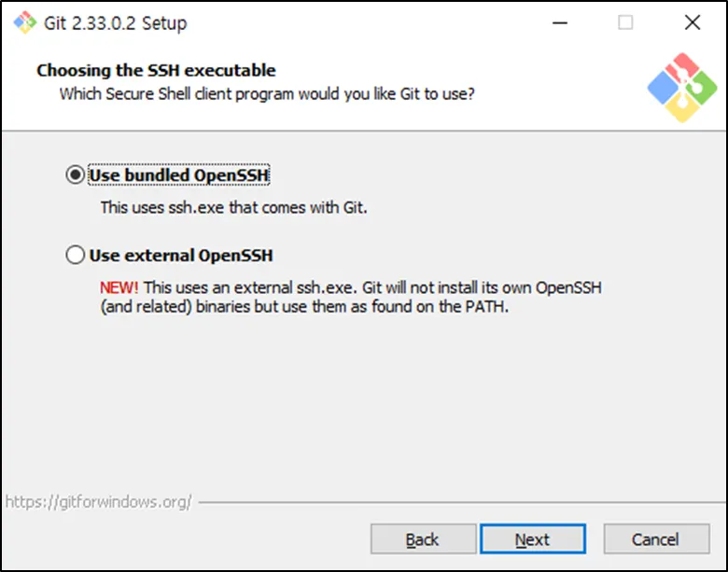728x572 pixels.
Task: Click the Git icon in the title bar
Action: point(21,22)
